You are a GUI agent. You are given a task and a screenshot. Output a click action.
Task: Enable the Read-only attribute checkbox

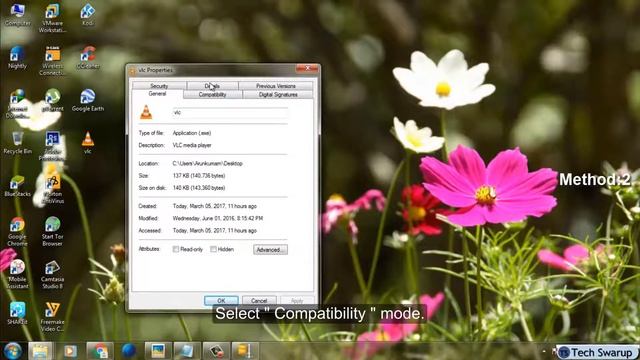click(176, 249)
